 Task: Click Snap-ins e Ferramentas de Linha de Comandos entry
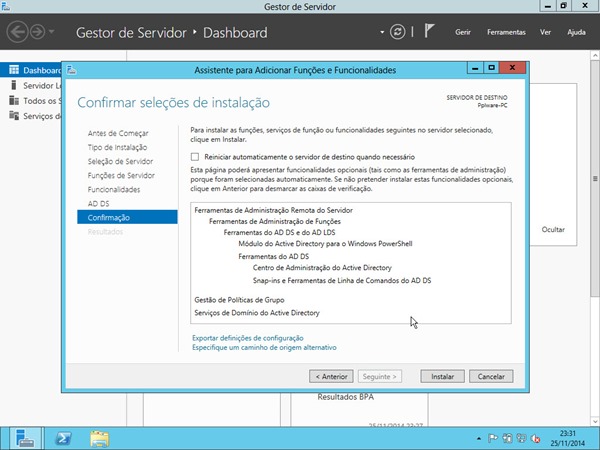(342, 280)
